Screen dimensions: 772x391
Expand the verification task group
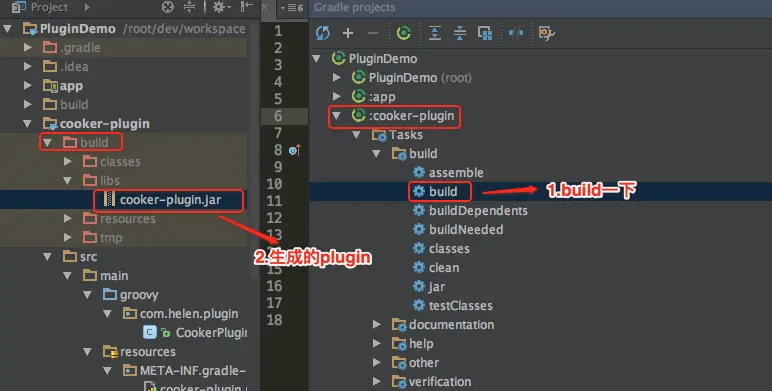377,381
